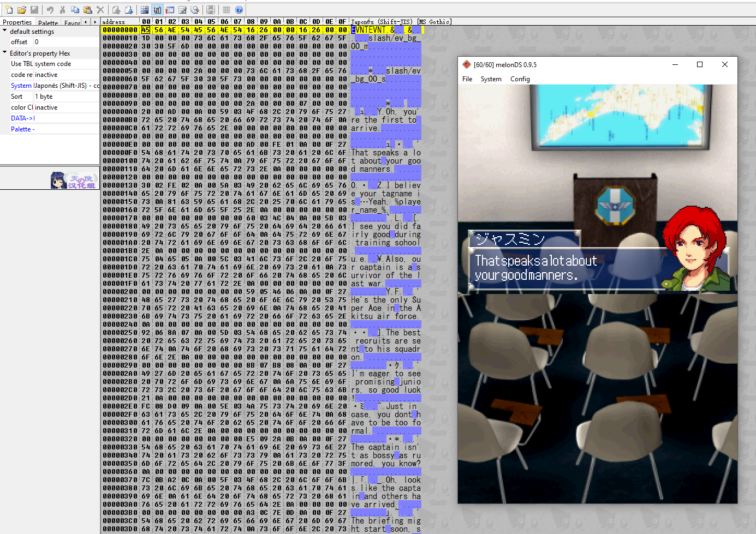
Task: Click the melonDS app icon in title bar
Action: click(x=466, y=64)
